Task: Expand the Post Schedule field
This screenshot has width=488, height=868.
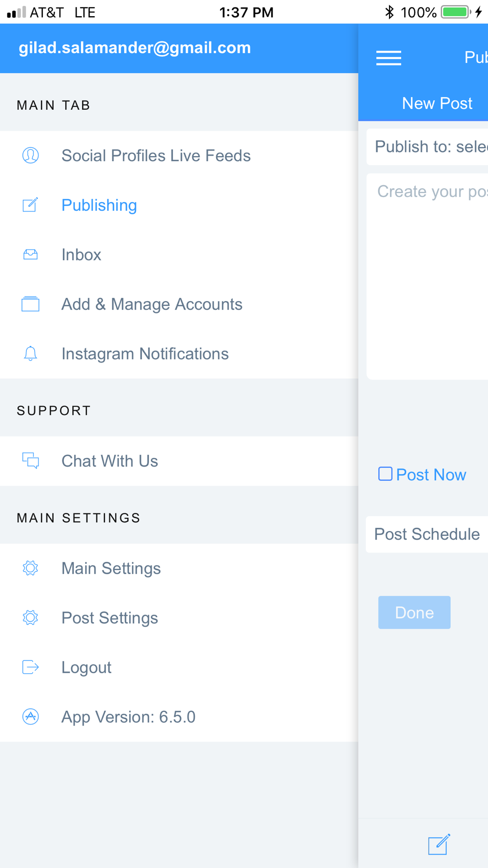Action: point(427,534)
